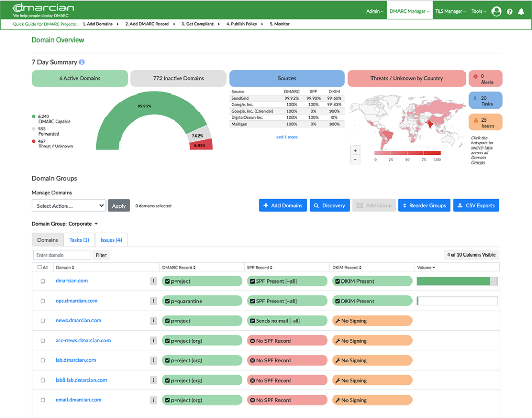Open the user profile icon
This screenshot has height=418, width=532.
pyautogui.click(x=496, y=11)
